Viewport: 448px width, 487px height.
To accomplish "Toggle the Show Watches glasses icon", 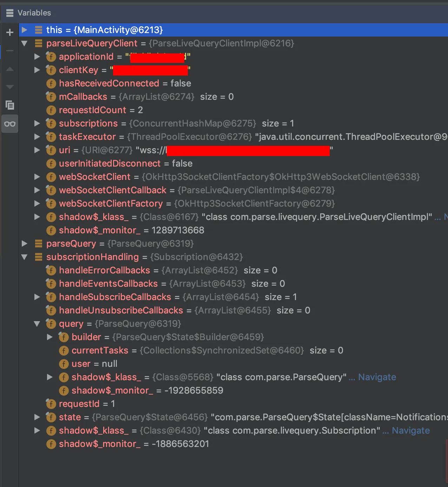I will click(10, 124).
